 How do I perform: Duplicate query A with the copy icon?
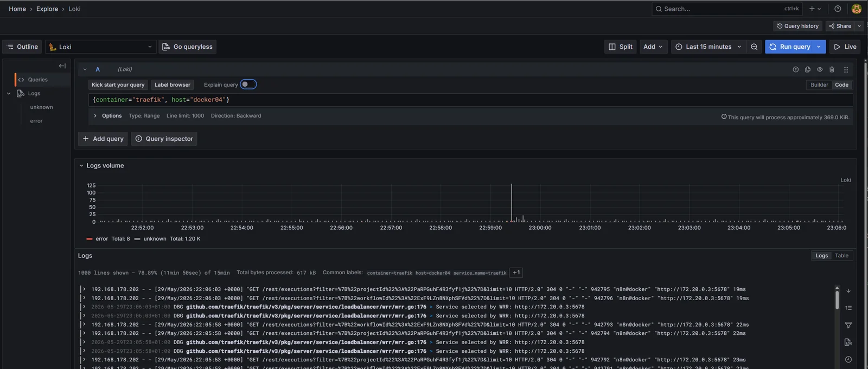pos(807,69)
